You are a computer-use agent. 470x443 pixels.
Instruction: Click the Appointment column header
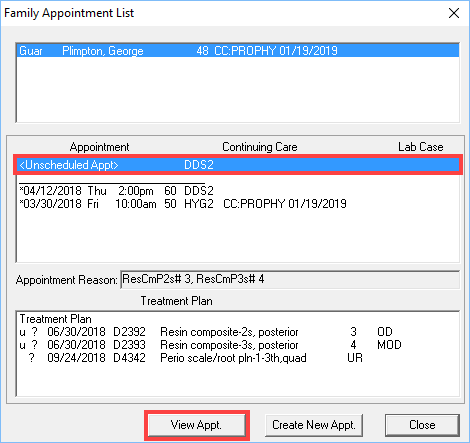pos(99,147)
